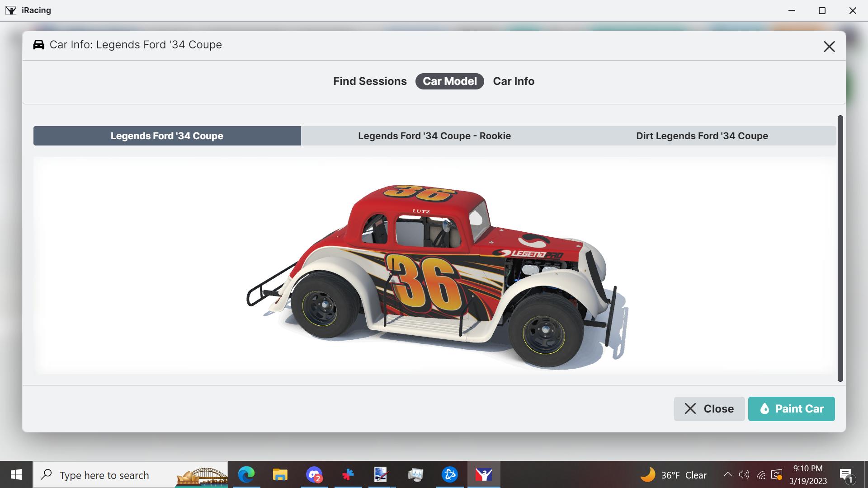This screenshot has width=868, height=488.
Task: Click the car icon in dialog title
Action: [38, 45]
